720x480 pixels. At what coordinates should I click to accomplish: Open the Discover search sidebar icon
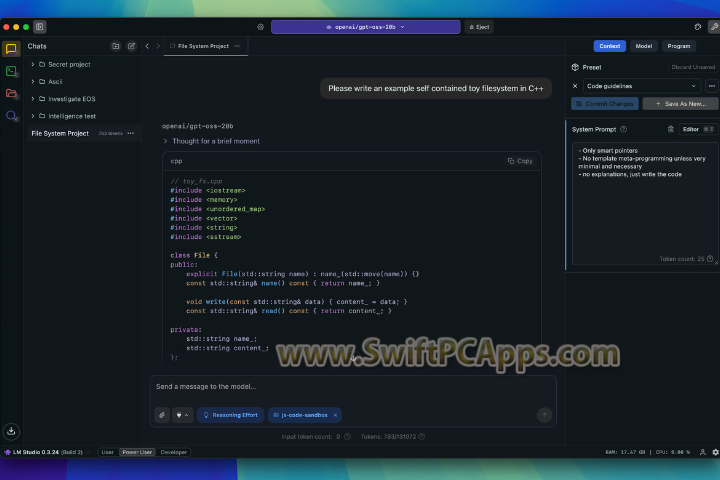pos(11,116)
